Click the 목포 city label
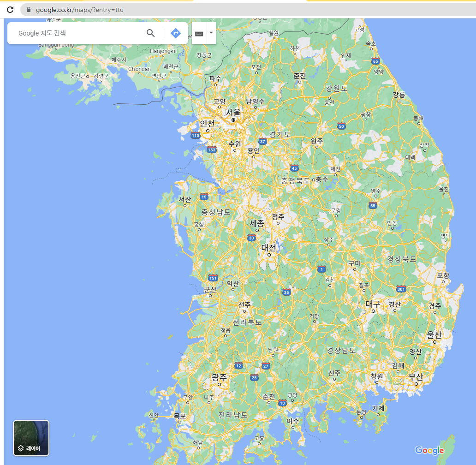Viewport: 476px width, 465px height. (x=180, y=416)
